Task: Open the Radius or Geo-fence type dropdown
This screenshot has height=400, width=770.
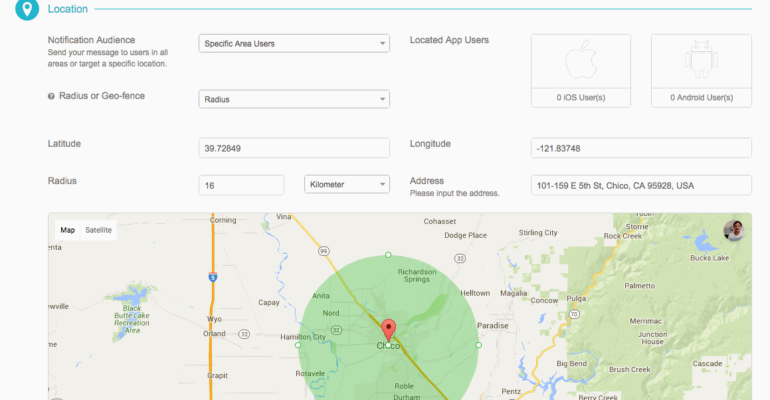Action: (x=294, y=99)
